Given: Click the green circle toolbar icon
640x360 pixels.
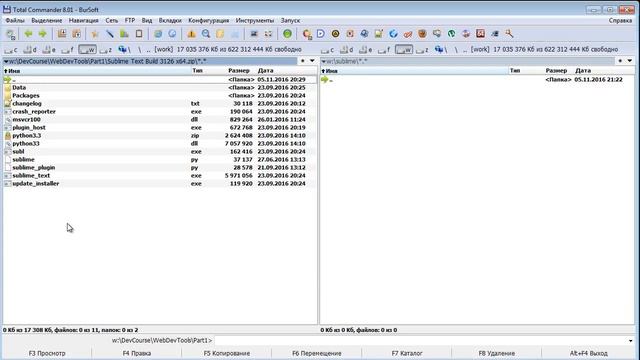Looking at the screenshot, I should (287, 34).
